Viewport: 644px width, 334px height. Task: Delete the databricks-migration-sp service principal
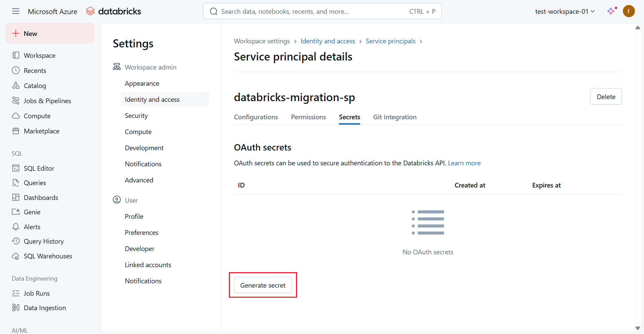(606, 96)
